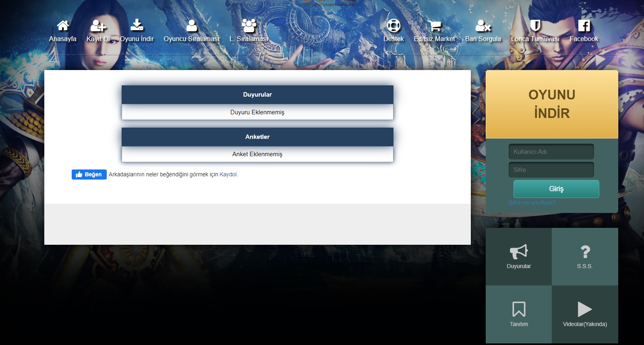Open the Ban Sorgula menu label
644x345 pixels.
[x=483, y=39]
